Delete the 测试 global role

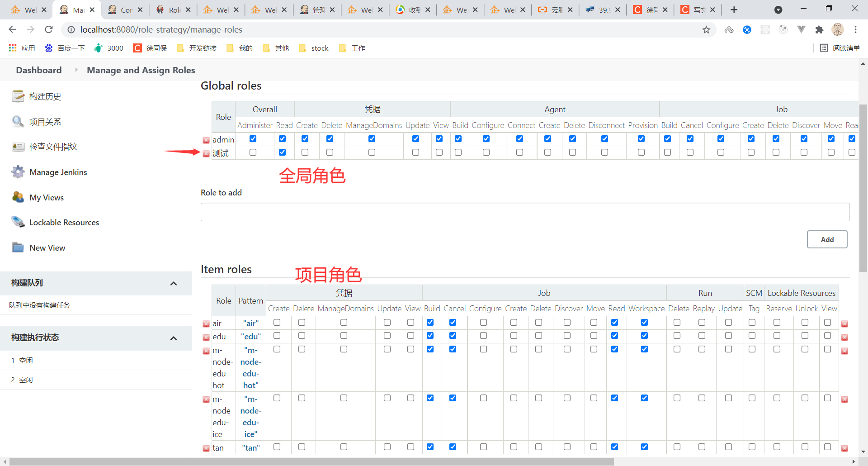click(206, 154)
